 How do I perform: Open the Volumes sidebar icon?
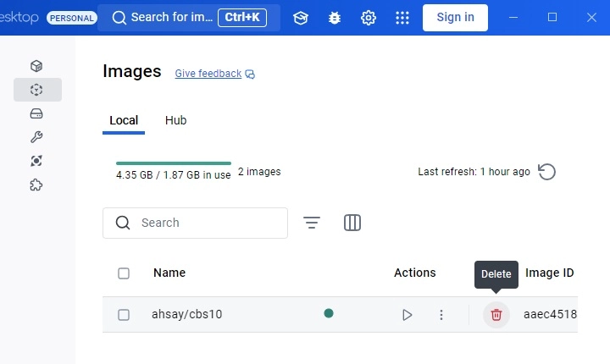[x=36, y=113]
